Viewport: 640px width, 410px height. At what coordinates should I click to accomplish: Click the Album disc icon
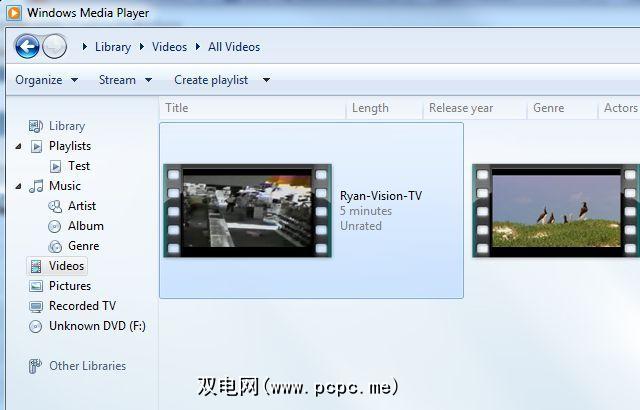[x=54, y=226]
